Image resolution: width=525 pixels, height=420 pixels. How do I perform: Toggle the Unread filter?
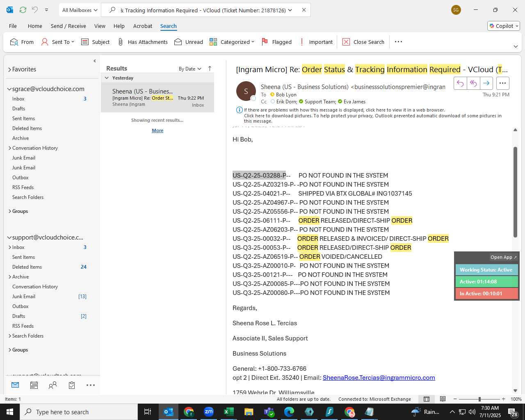click(x=189, y=42)
